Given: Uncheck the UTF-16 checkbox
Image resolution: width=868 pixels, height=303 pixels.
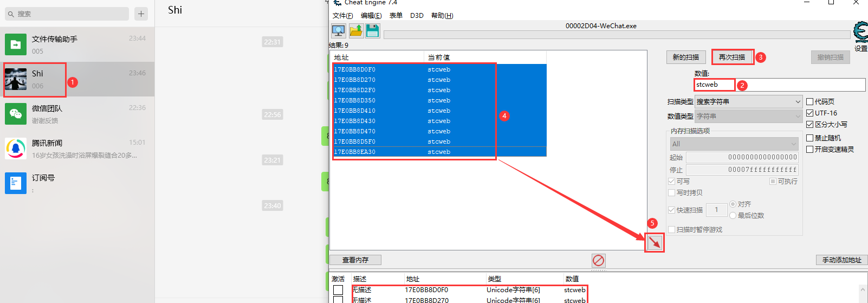Looking at the screenshot, I should [810, 113].
